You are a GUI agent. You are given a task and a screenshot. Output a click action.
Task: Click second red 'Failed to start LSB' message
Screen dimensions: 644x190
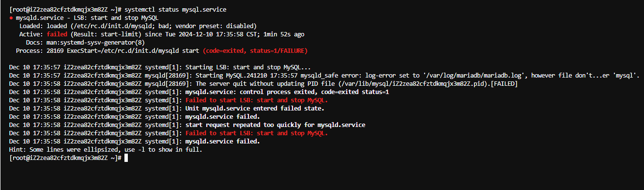(x=257, y=133)
